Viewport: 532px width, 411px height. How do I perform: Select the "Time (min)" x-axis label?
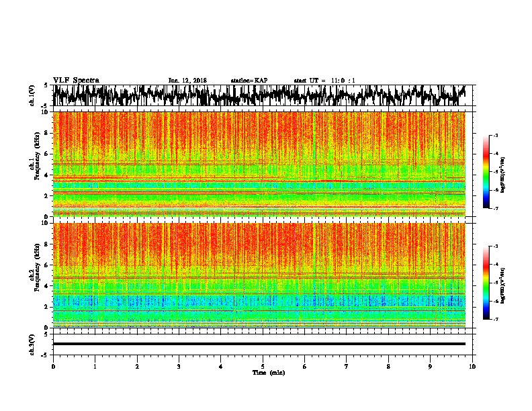point(269,373)
